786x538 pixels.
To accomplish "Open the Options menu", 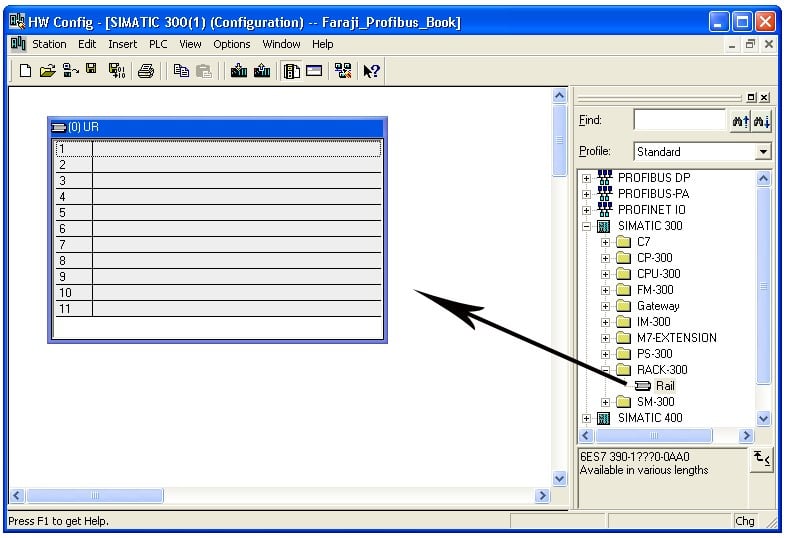I will point(232,44).
